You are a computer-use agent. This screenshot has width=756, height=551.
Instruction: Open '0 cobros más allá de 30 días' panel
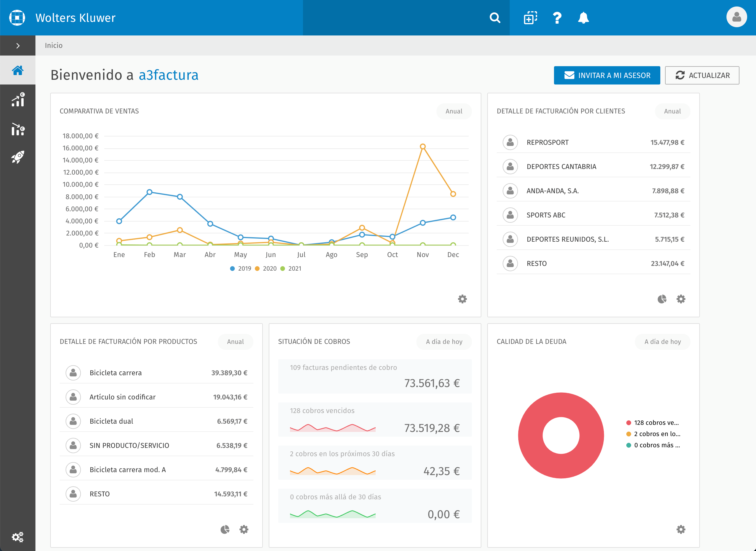pos(375,506)
